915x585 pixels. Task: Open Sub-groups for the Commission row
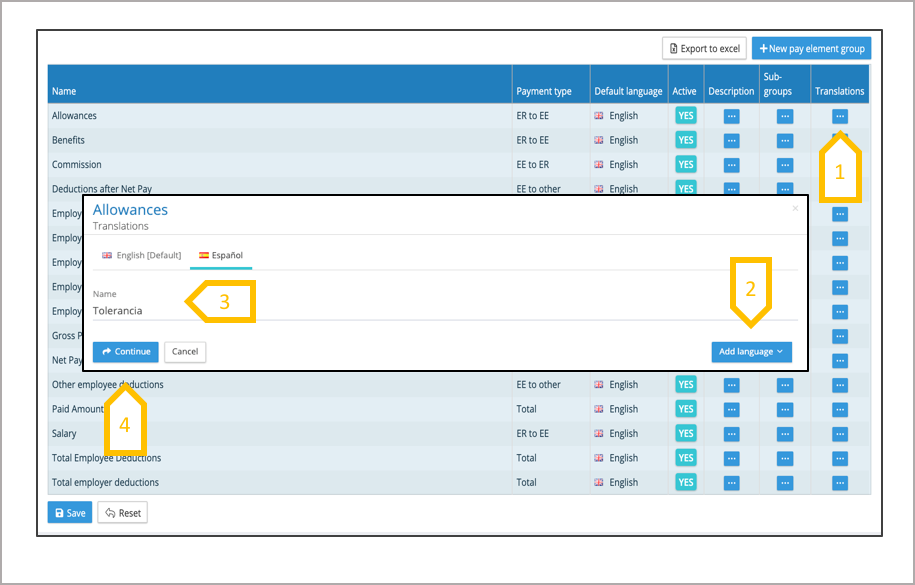coord(785,165)
